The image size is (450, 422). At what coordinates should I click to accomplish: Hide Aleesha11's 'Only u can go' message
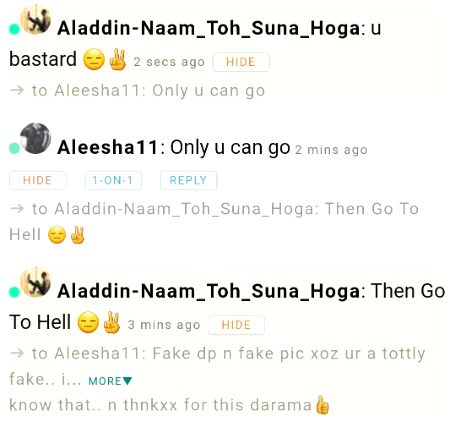tap(37, 180)
